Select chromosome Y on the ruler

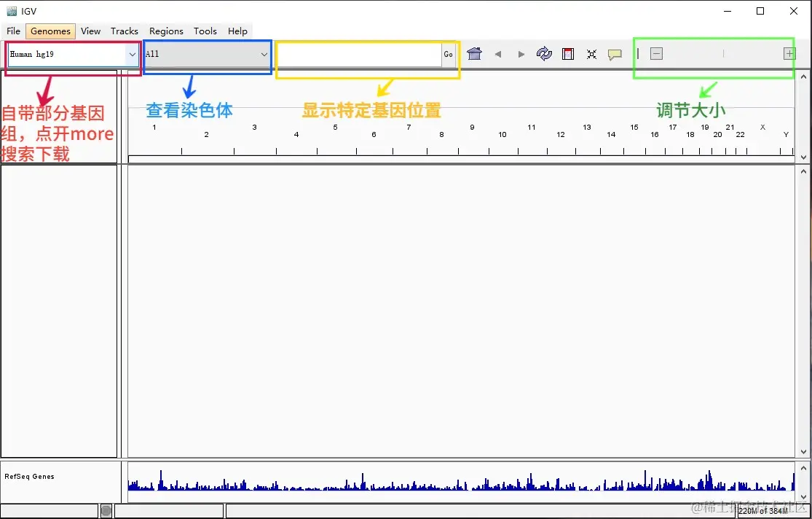click(786, 134)
